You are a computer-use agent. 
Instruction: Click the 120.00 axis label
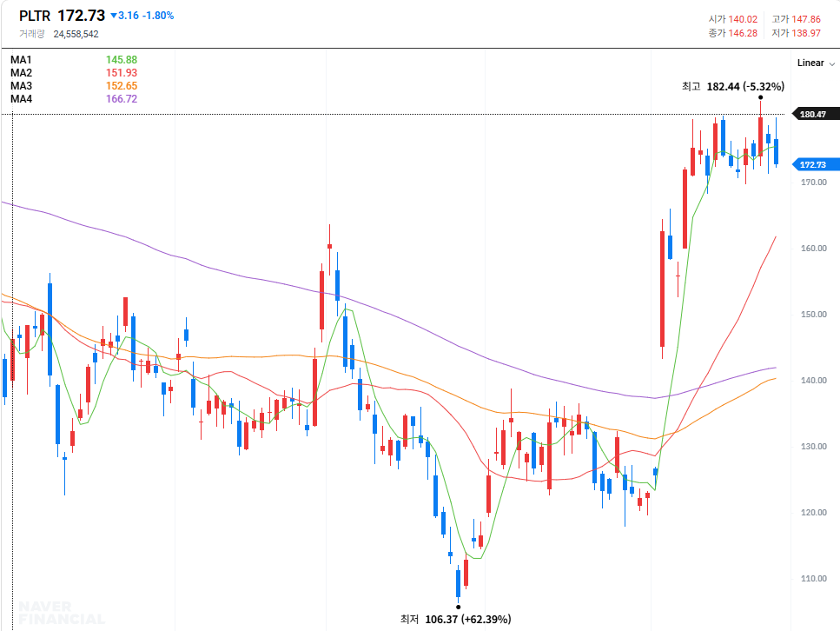tap(814, 513)
